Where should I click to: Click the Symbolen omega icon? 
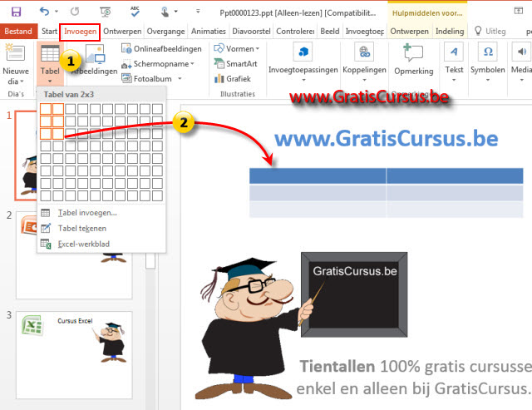[x=488, y=52]
